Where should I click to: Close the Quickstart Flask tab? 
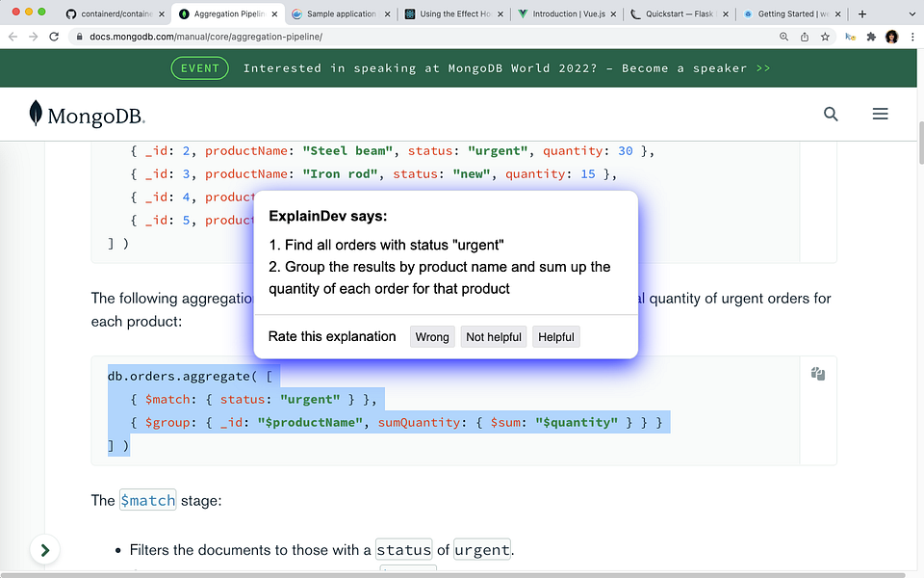[x=726, y=14]
